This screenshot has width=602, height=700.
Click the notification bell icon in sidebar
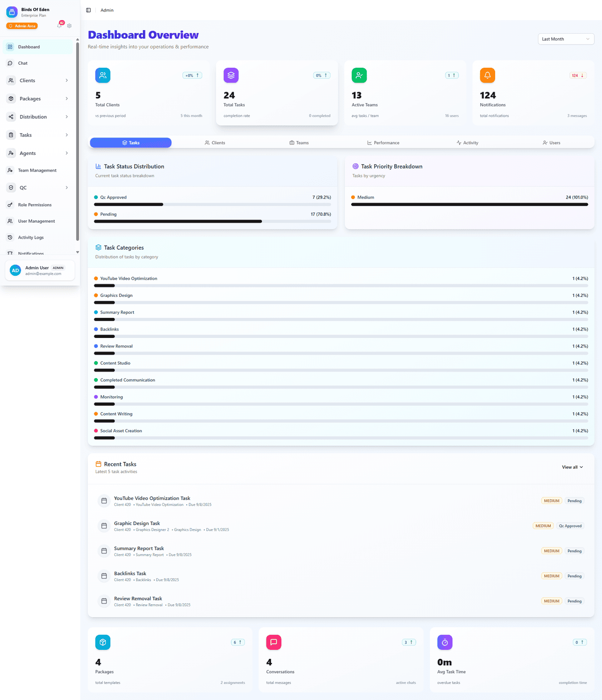coord(59,26)
